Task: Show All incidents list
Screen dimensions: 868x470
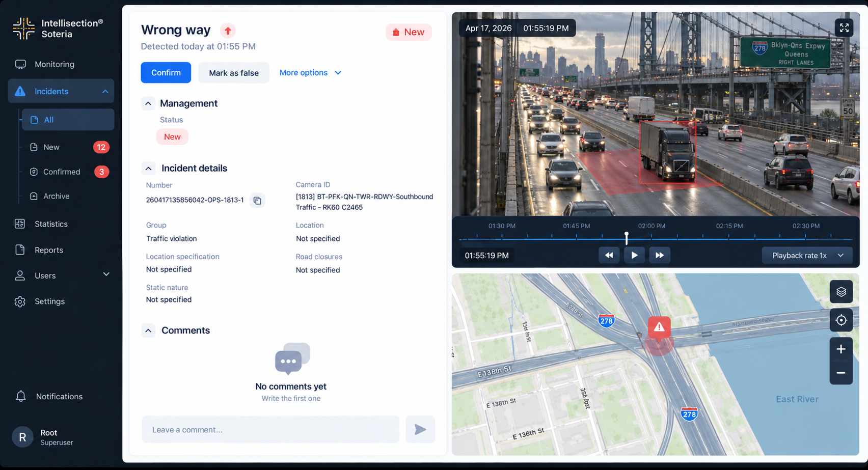Action: pos(68,120)
